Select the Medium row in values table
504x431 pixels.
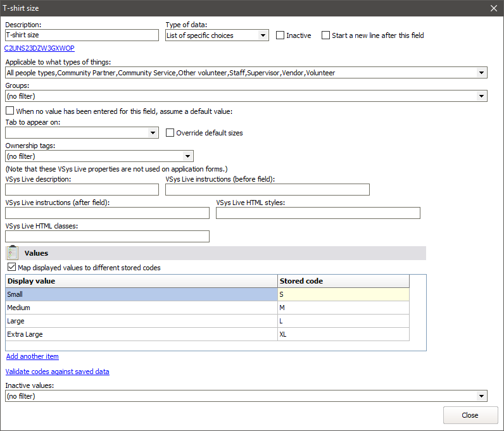pos(141,308)
